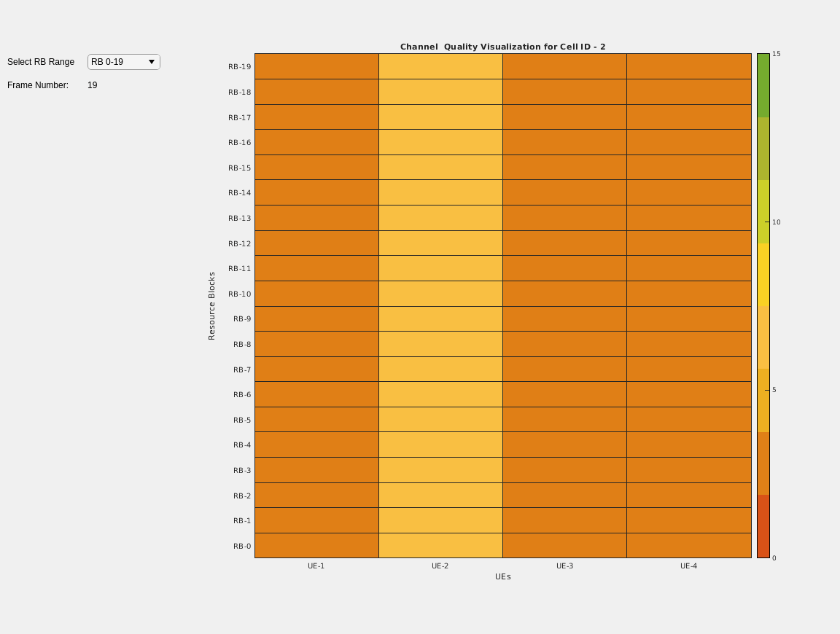
Task: Click the colorbar tick label 0
Action: 774,558
